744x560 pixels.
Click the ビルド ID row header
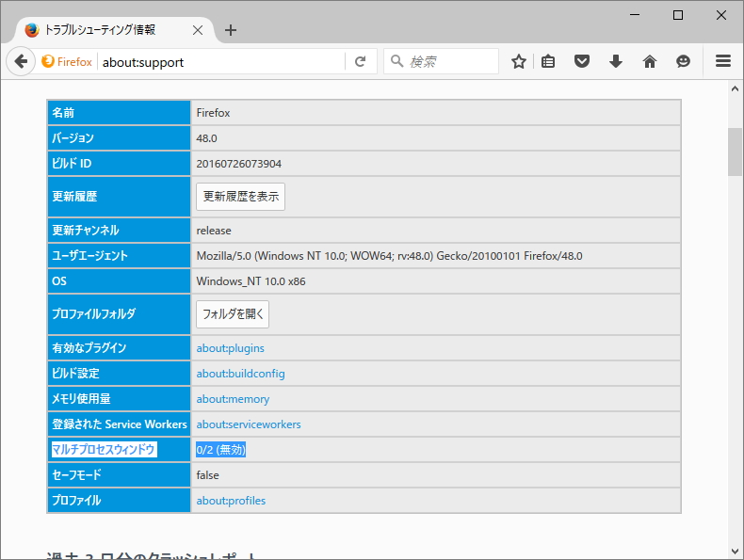(119, 164)
